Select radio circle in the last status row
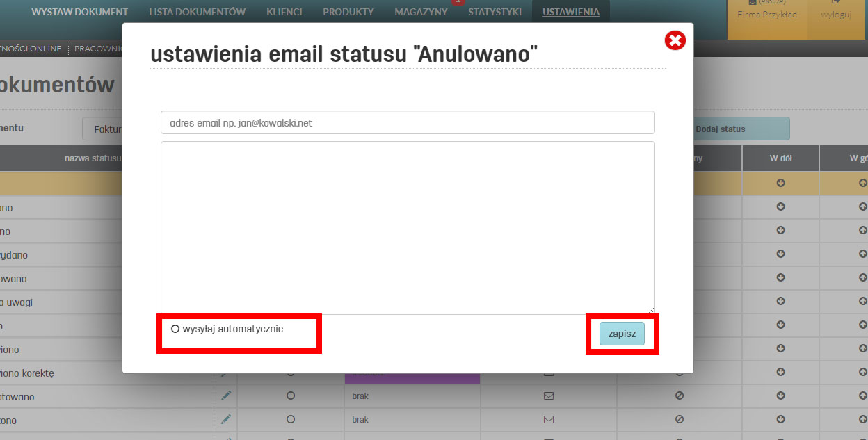 (290, 420)
